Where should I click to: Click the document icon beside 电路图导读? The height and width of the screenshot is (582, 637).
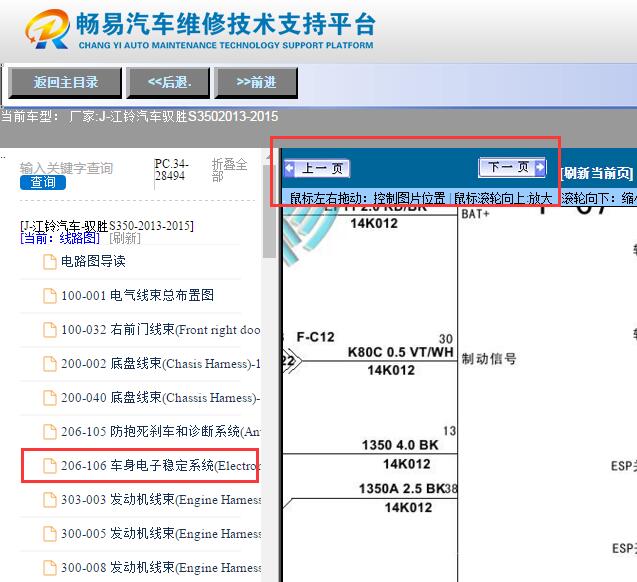pos(50,262)
